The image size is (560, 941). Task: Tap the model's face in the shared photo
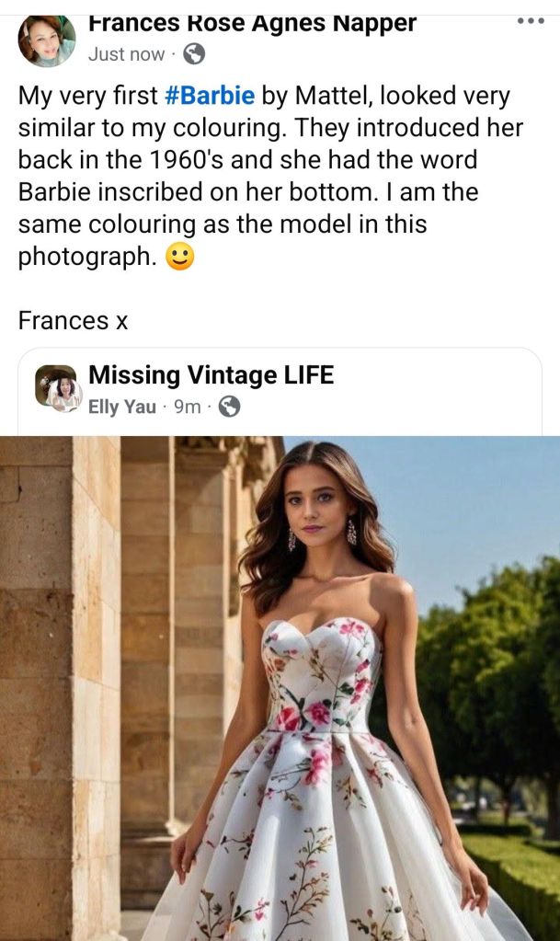[317, 503]
